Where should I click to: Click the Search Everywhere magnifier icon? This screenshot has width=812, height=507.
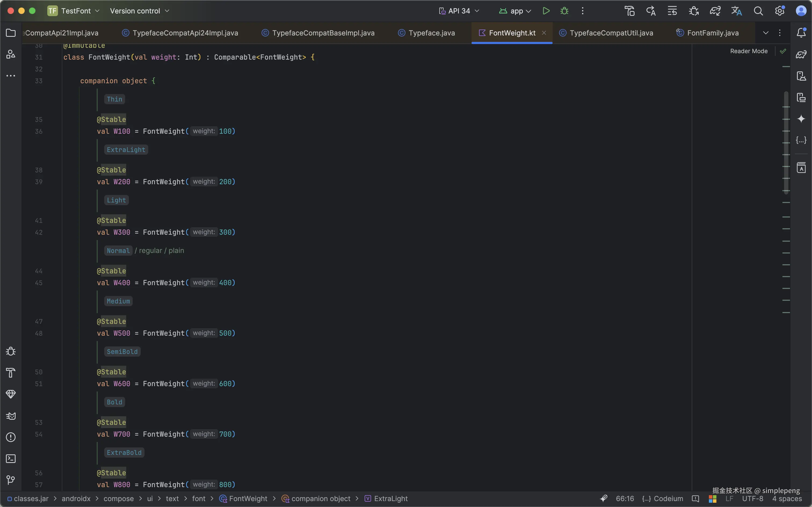[758, 11]
